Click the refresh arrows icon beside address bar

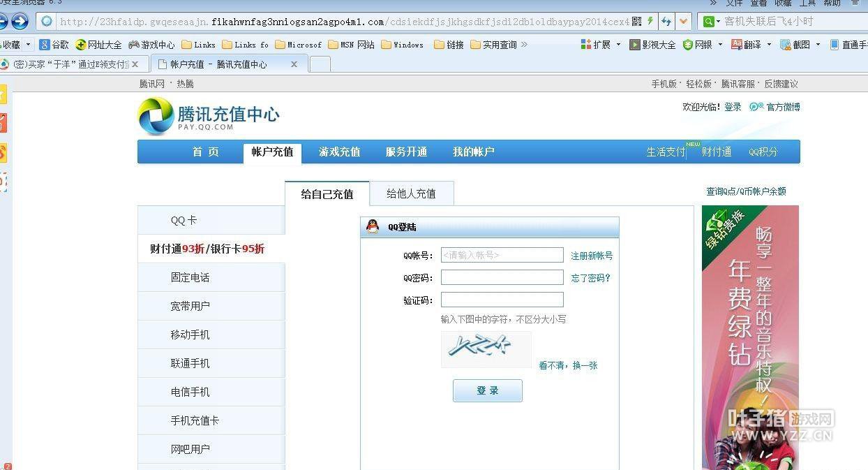click(666, 22)
